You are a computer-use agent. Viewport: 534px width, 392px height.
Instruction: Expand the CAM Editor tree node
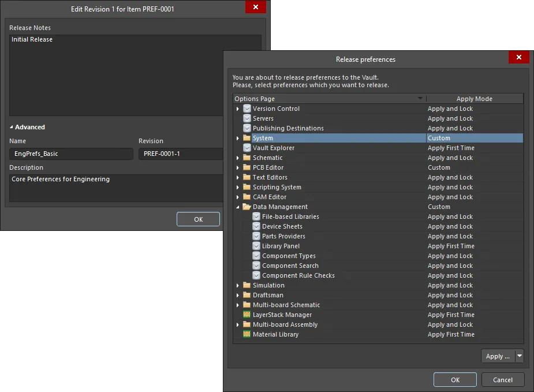point(238,197)
